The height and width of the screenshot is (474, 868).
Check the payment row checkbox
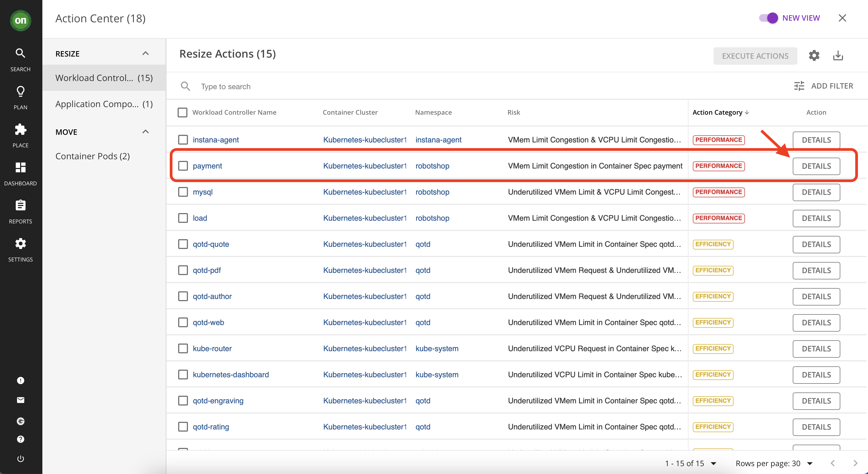(x=183, y=166)
